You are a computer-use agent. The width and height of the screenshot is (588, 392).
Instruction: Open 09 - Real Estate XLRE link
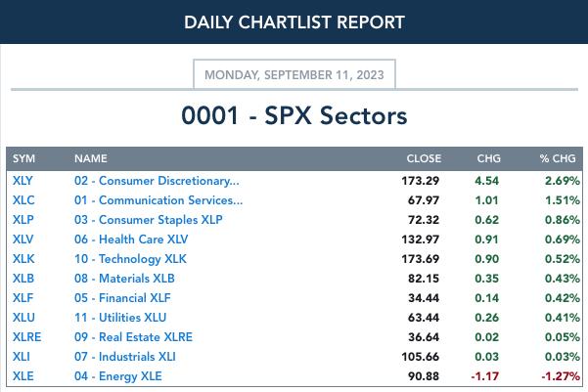coord(133,337)
